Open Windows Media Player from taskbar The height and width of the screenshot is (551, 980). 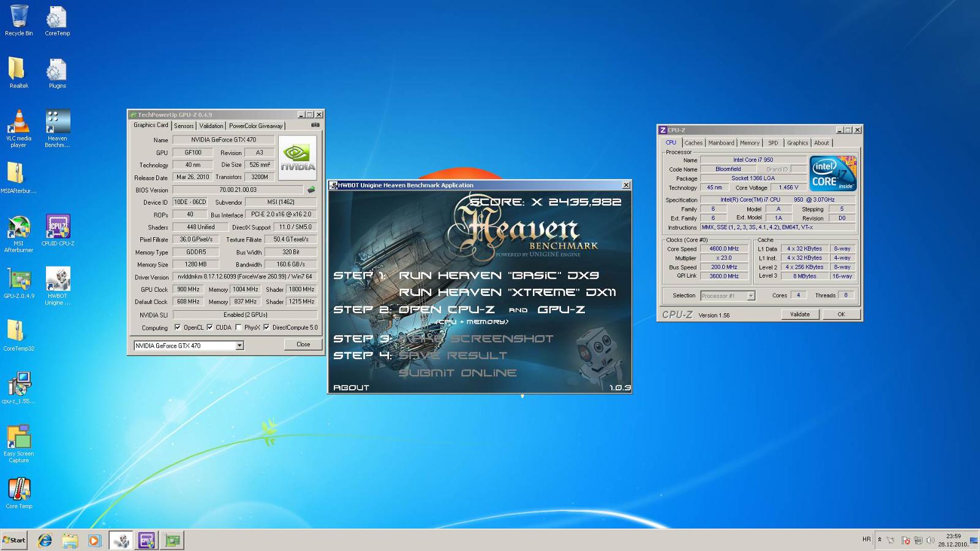pos(94,540)
